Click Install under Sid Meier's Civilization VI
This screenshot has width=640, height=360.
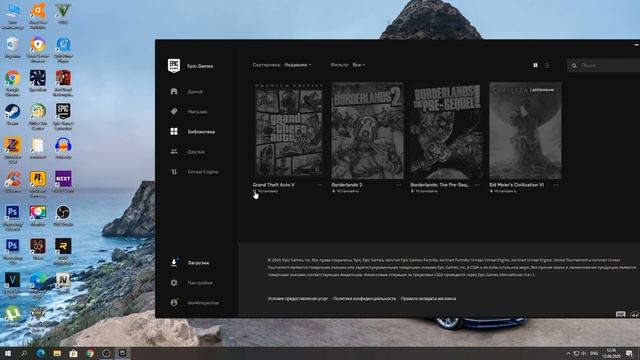pyautogui.click(x=503, y=191)
